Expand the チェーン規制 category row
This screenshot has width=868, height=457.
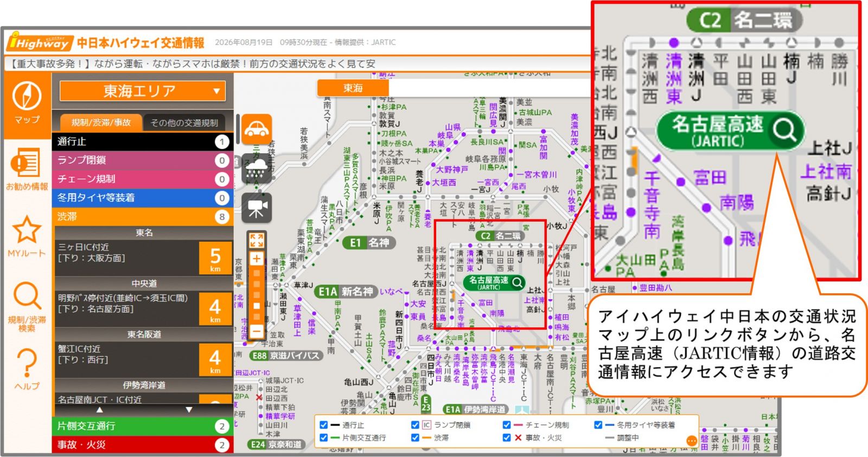coord(143,179)
